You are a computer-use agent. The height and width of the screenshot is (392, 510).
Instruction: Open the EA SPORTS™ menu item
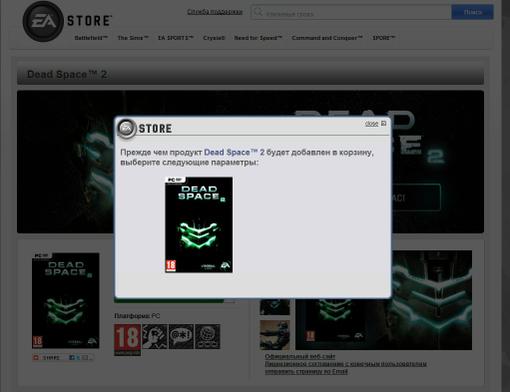(176, 38)
